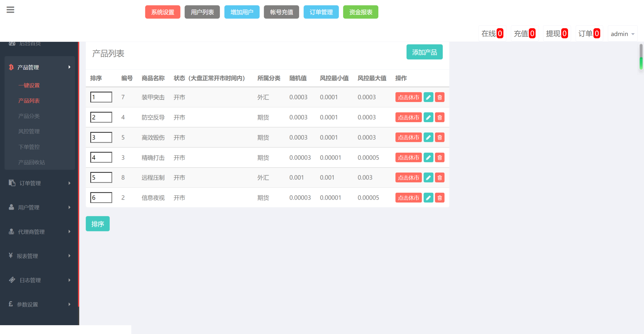Open 风控管理 in the sidebar
644x334 pixels.
point(29,131)
